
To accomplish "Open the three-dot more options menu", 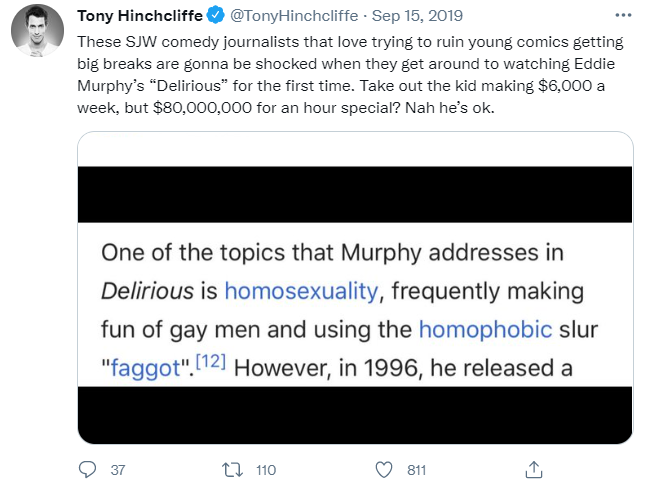I will pos(623,16).
